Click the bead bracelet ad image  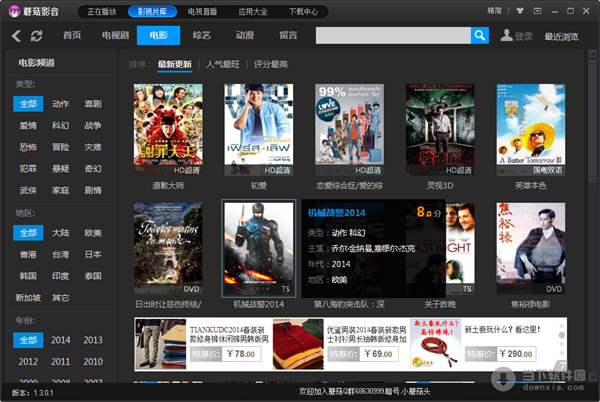pyautogui.click(x=435, y=344)
